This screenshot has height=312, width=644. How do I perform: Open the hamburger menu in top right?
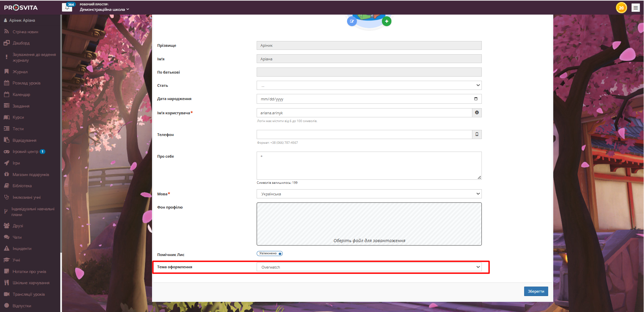point(636,8)
